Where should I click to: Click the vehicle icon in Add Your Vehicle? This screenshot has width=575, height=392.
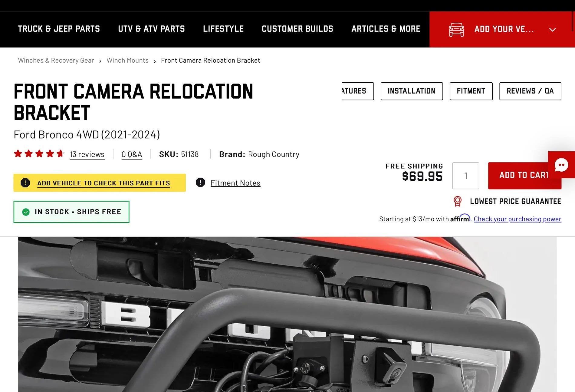pos(456,30)
